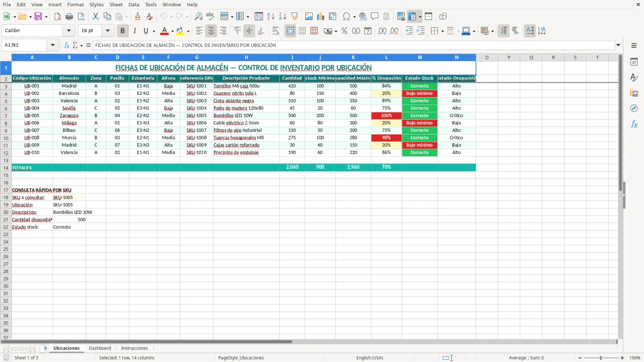Switch to the Instrucciones sheet tab

tap(135, 348)
